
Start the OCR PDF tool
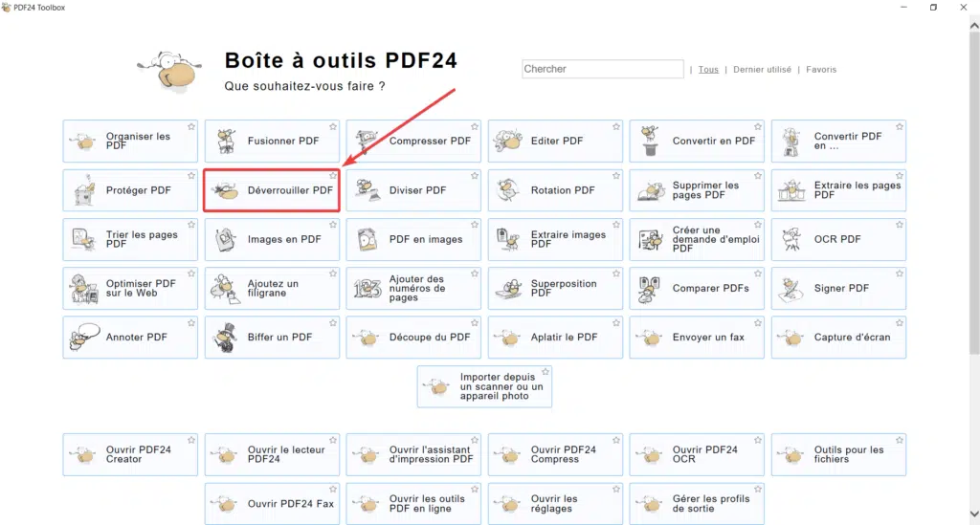[838, 239]
